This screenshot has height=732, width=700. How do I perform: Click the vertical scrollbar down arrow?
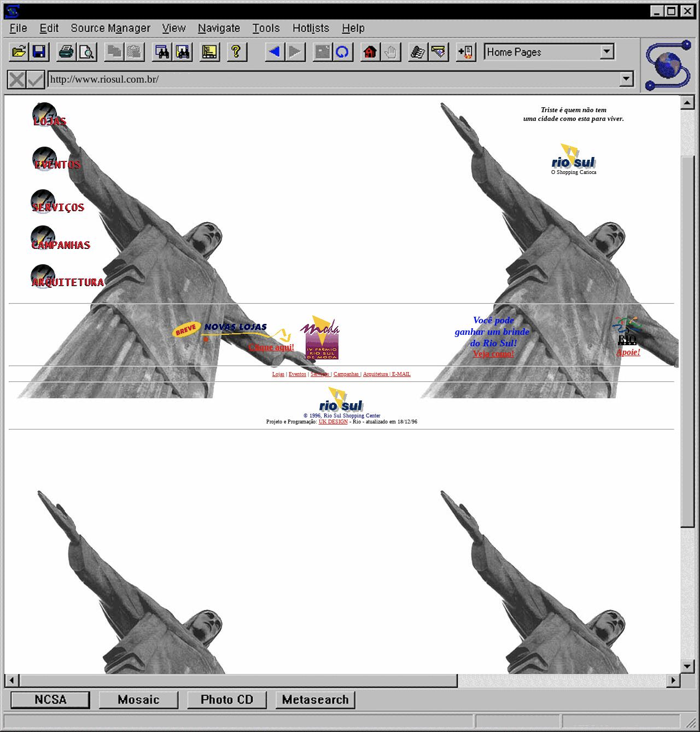(x=687, y=666)
